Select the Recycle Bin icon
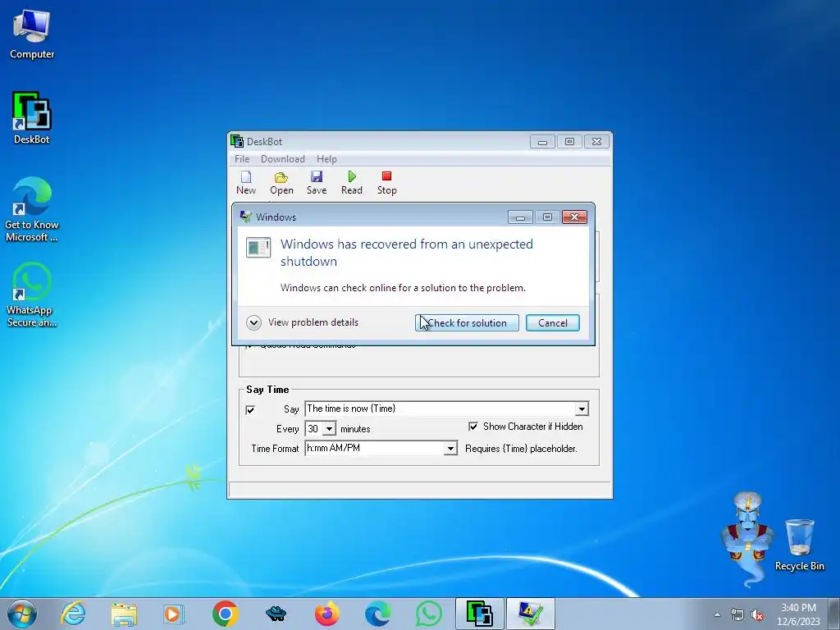Image resolution: width=840 pixels, height=630 pixels. (799, 544)
